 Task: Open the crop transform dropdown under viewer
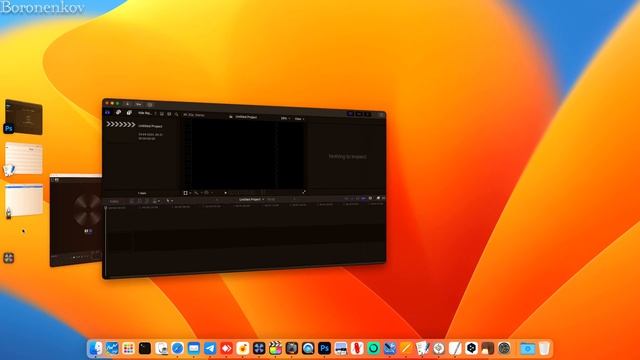(x=187, y=193)
